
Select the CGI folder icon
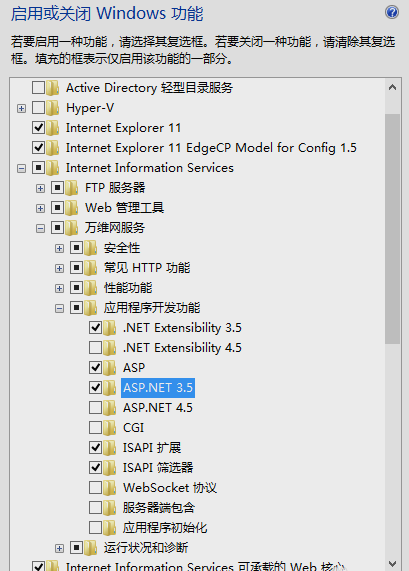(110, 428)
